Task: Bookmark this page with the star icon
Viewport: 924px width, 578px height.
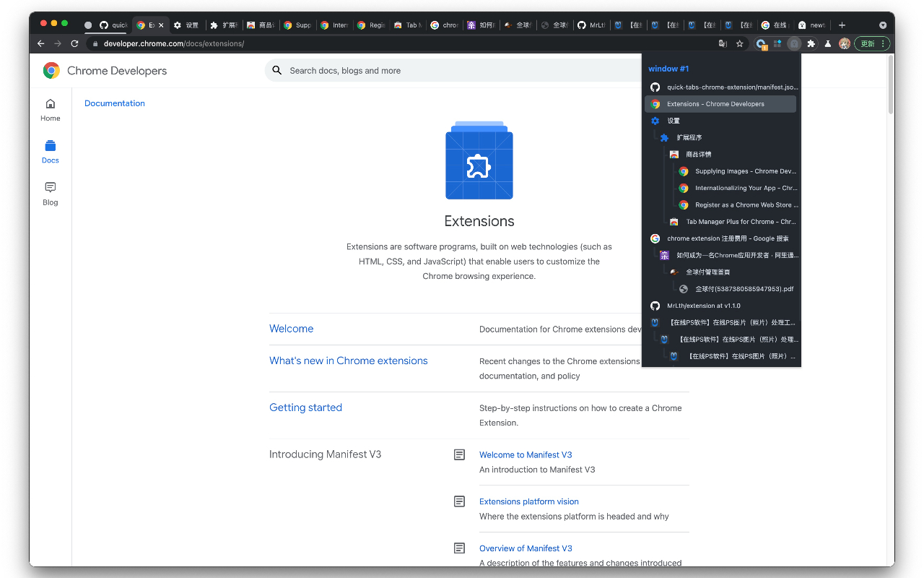Action: point(739,43)
